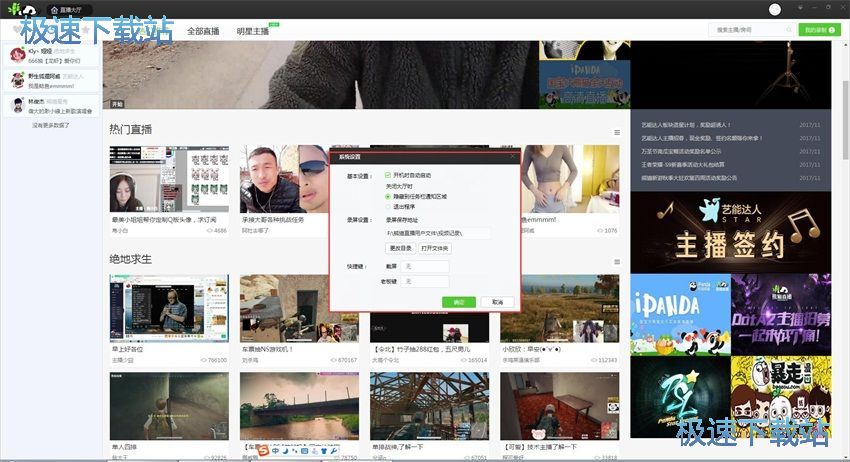Click the Sogou S input method icon
The width and height of the screenshot is (850, 462).
[x=264, y=451]
